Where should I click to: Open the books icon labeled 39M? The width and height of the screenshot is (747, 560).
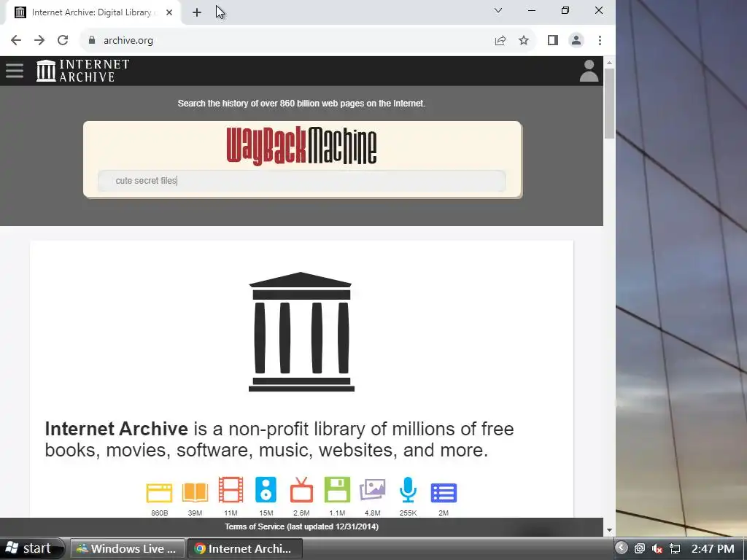pos(195,492)
